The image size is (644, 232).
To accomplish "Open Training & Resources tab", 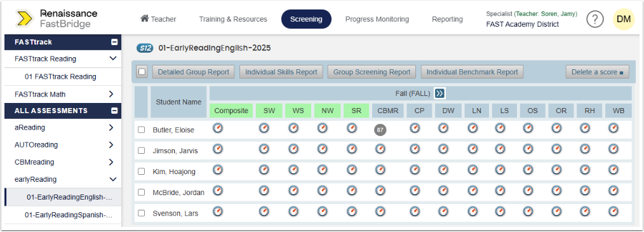I will 233,19.
